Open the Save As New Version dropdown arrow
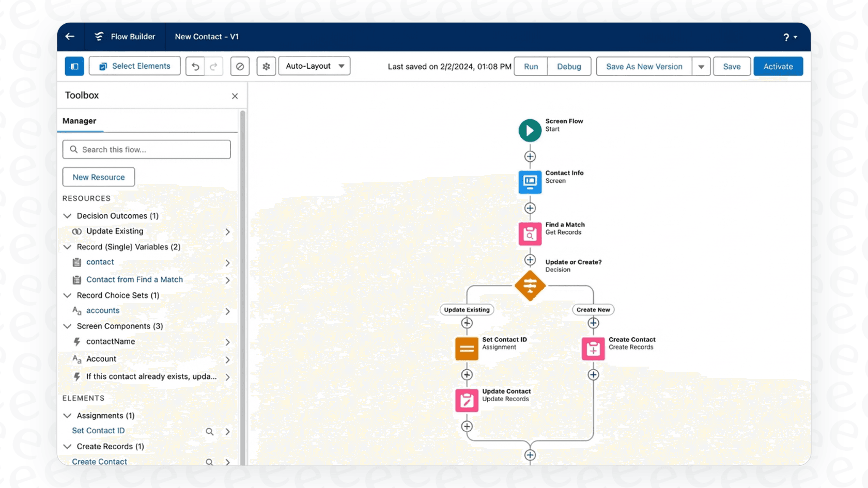Screen dimensions: 868x488 pyautogui.click(x=701, y=66)
